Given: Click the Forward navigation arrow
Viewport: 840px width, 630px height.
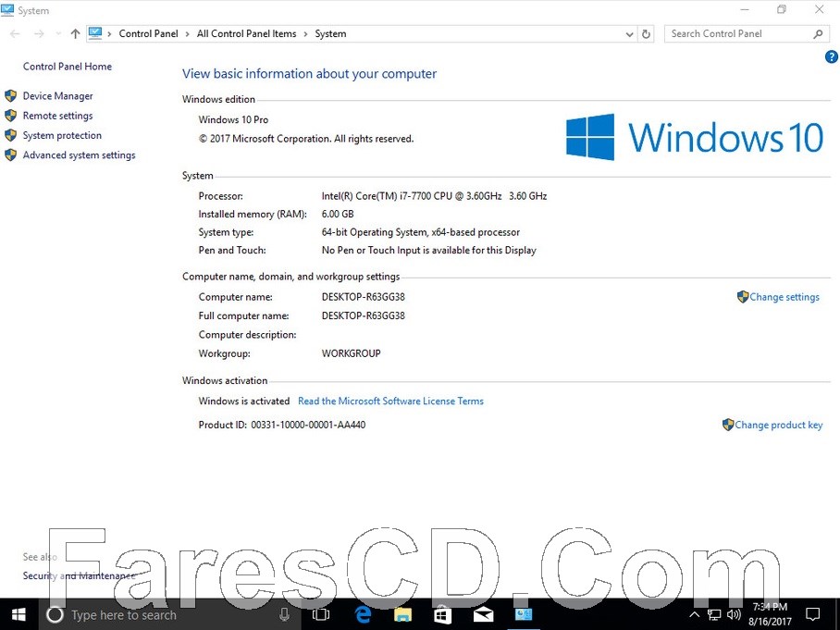Looking at the screenshot, I should pos(39,33).
